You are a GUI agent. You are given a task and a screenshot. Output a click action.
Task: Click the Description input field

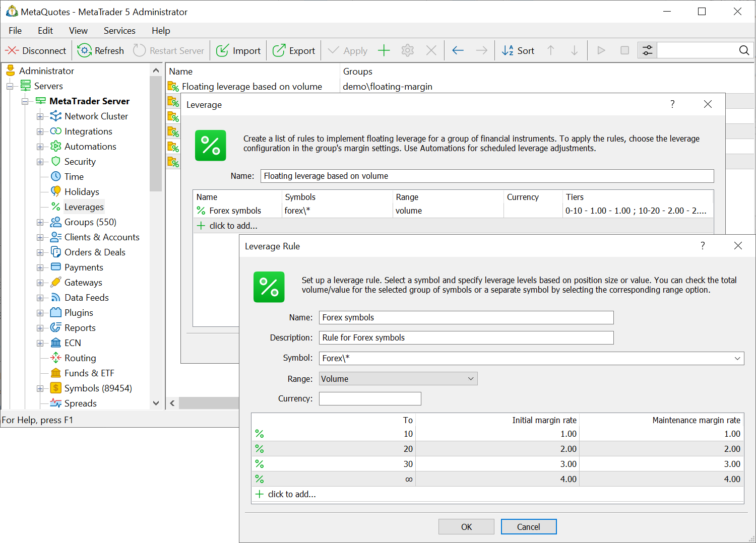466,337
